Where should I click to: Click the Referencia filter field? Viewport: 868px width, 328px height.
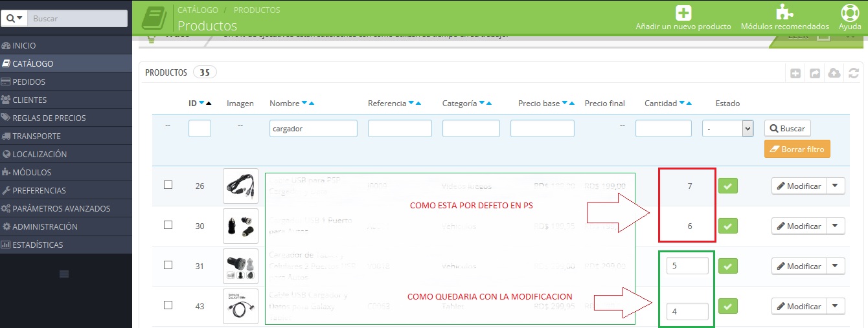[x=400, y=129]
